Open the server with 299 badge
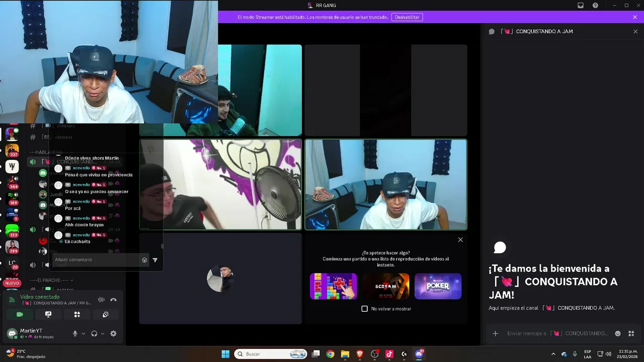 [12, 247]
